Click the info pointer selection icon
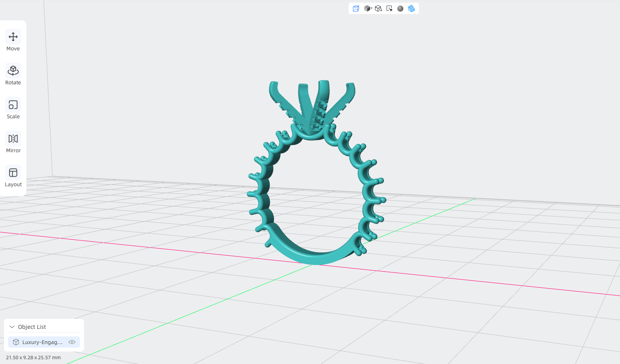 389,8
